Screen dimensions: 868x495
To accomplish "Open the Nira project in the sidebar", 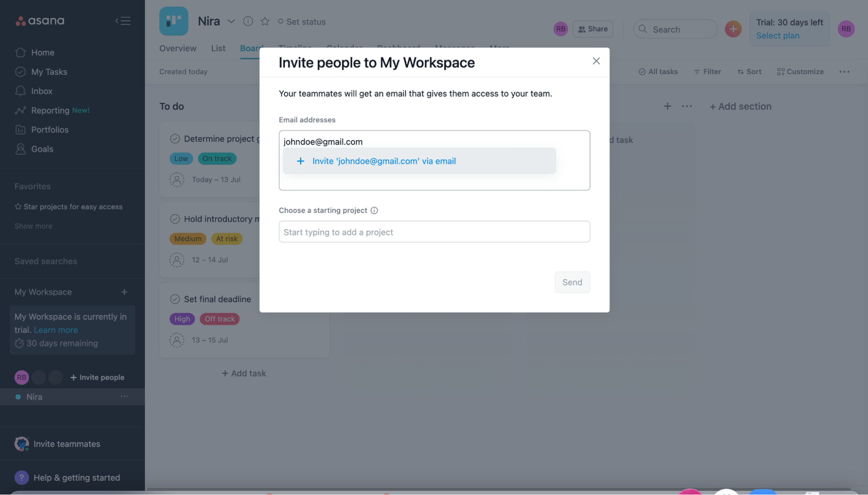I will [34, 397].
